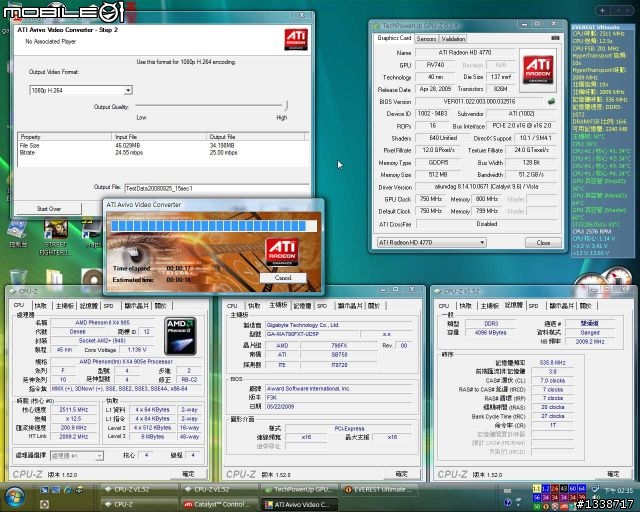Click Start Over in Avivo Converter
This screenshot has height=512, width=640.
coord(49,209)
